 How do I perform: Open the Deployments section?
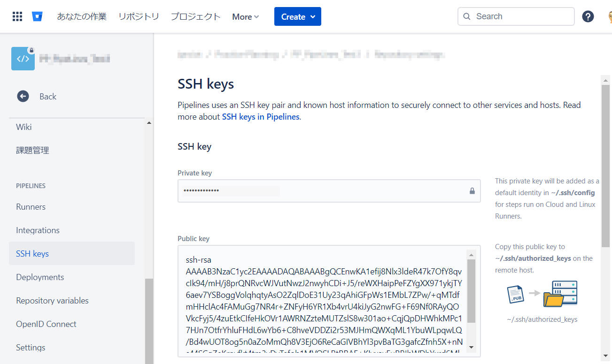39,277
